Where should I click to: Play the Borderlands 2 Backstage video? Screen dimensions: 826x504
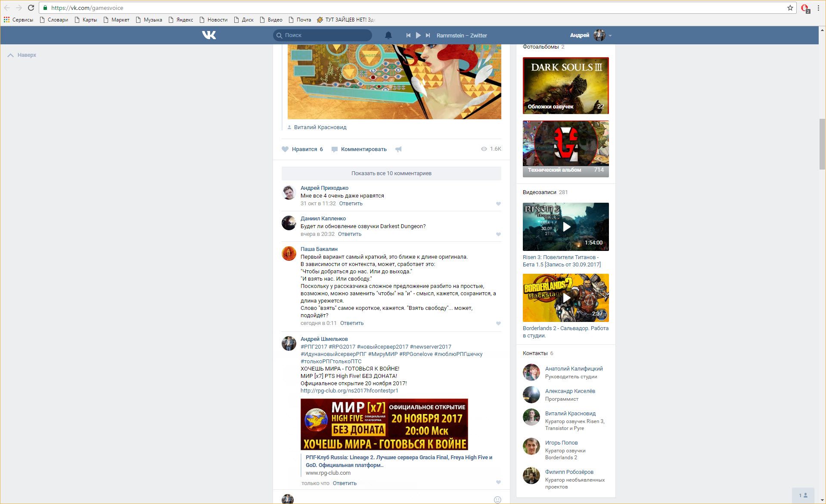pyautogui.click(x=565, y=298)
